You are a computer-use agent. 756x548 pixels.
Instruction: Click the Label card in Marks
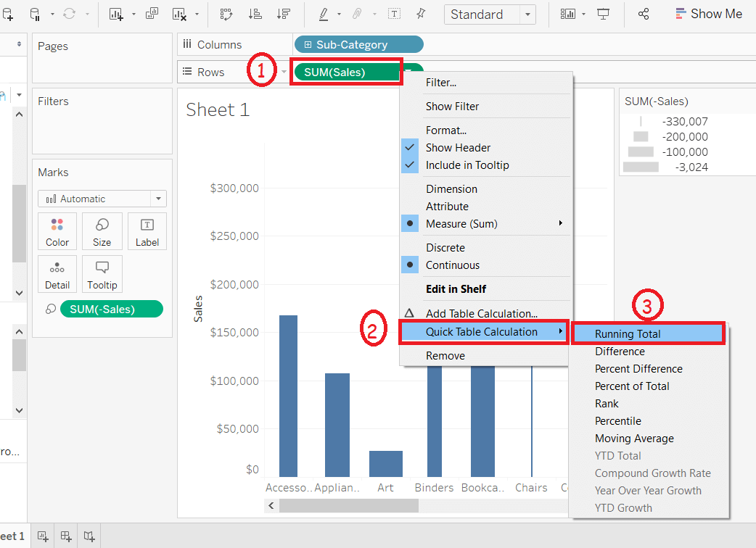point(147,231)
